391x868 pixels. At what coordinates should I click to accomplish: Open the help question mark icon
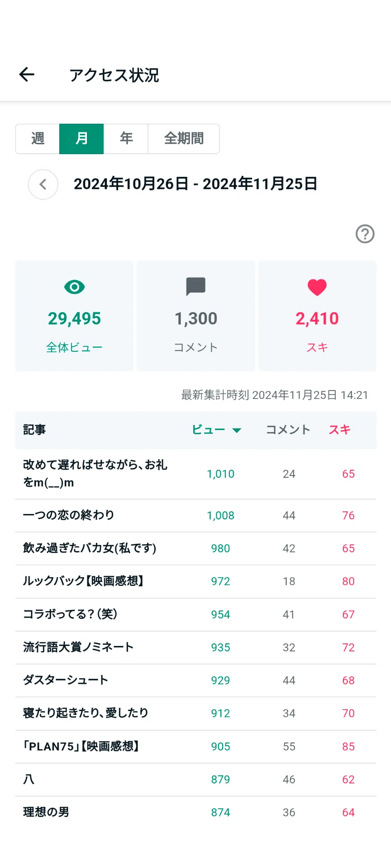pyautogui.click(x=365, y=234)
